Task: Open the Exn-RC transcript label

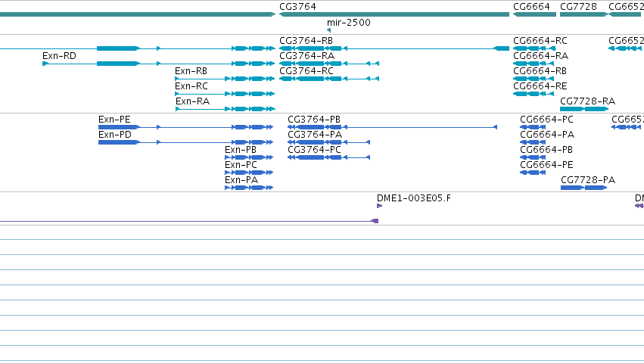Action: (191, 86)
